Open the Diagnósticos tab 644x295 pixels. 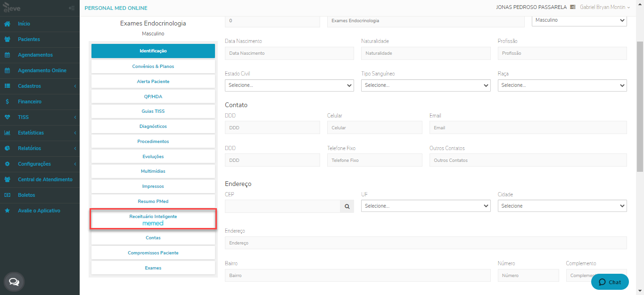pyautogui.click(x=153, y=126)
